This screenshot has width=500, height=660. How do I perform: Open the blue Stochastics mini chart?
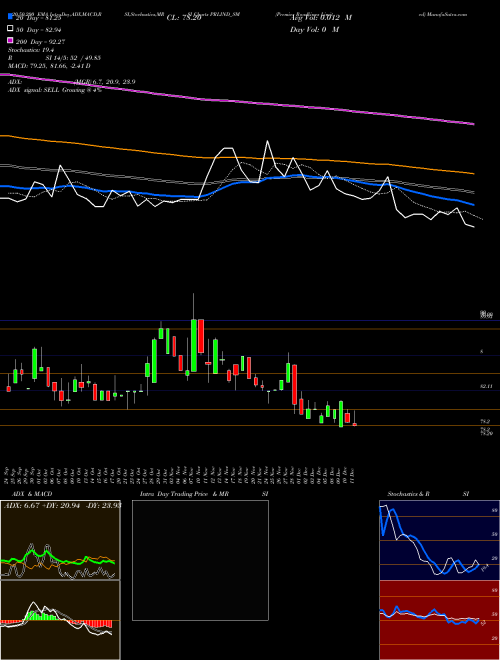click(439, 540)
